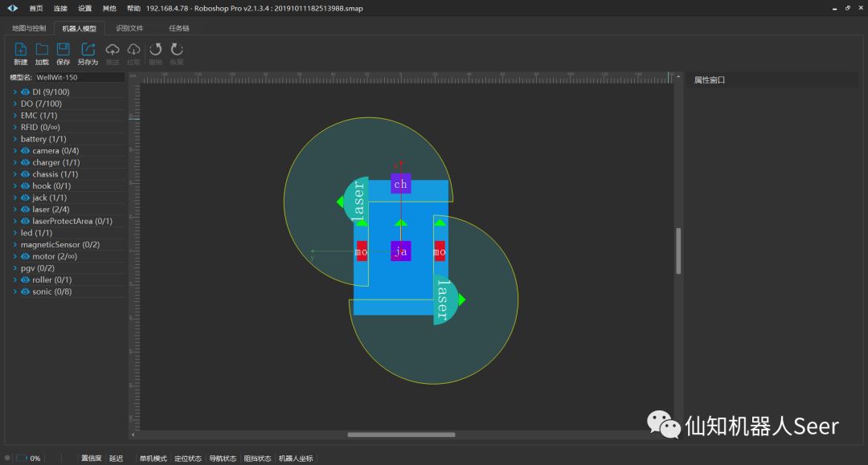Click the 拉取 (Pull) cloud download icon
The image size is (868, 465).
(133, 50)
